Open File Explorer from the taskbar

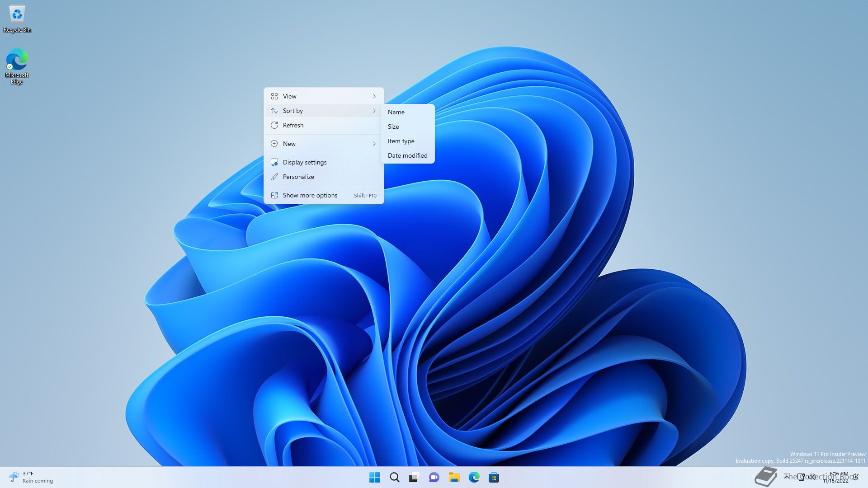coord(454,477)
